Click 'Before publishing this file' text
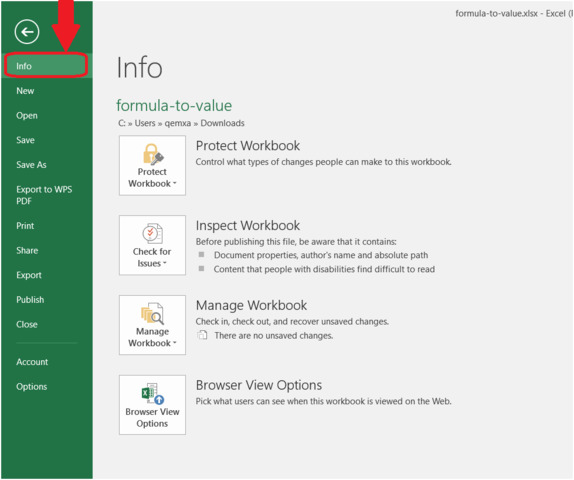The width and height of the screenshot is (574, 480). click(x=296, y=242)
